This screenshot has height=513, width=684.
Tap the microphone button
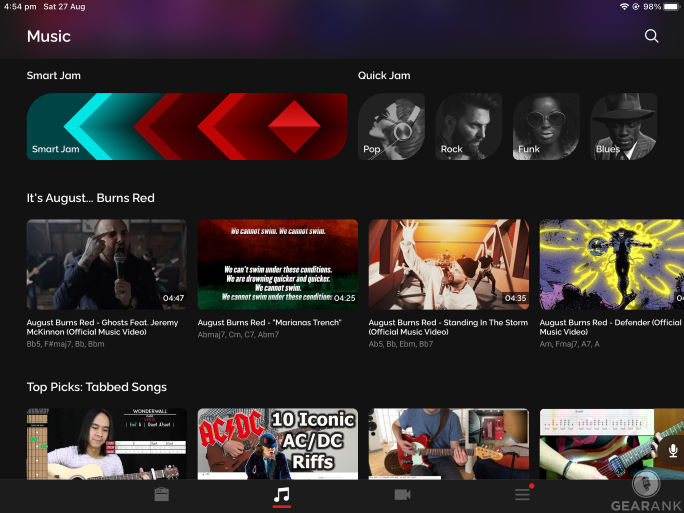click(672, 451)
